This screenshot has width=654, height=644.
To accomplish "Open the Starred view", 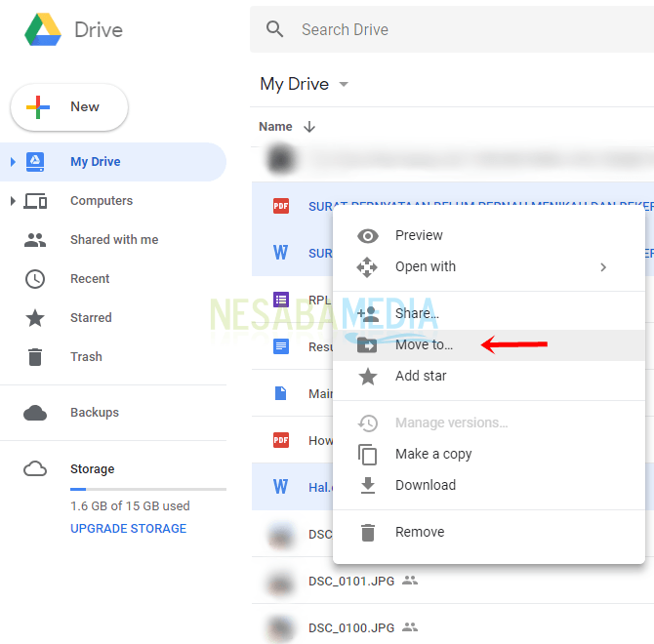I will 113,318.
